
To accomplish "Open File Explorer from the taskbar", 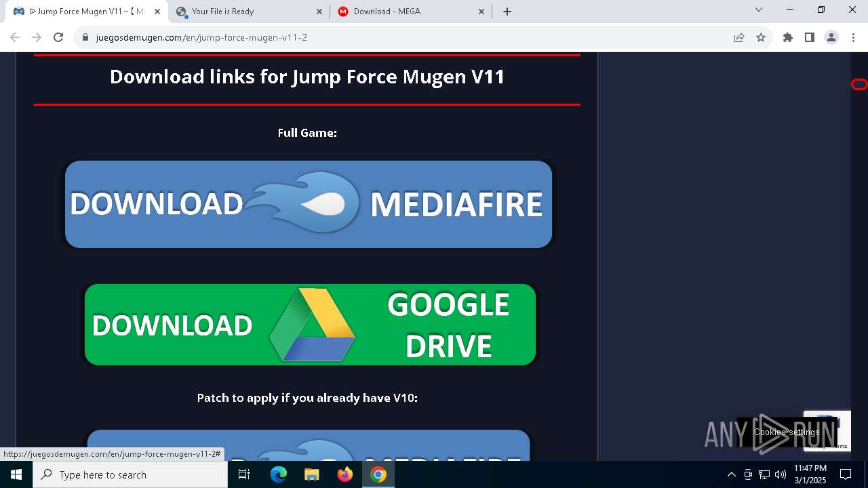I will click(311, 474).
